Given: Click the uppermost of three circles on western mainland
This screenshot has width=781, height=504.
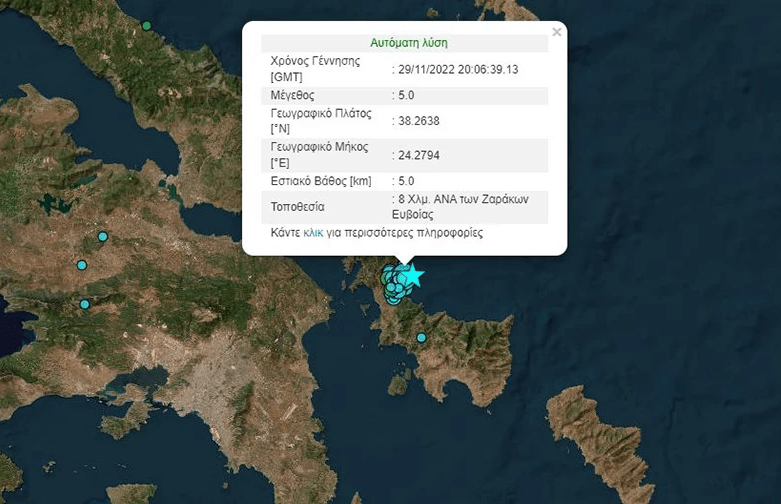Looking at the screenshot, I should coord(102,237).
